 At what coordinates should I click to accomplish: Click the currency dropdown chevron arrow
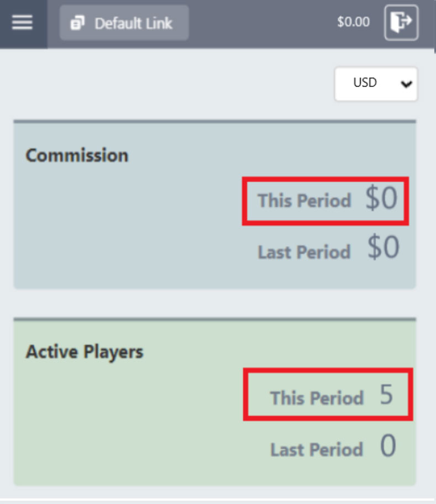(x=406, y=84)
